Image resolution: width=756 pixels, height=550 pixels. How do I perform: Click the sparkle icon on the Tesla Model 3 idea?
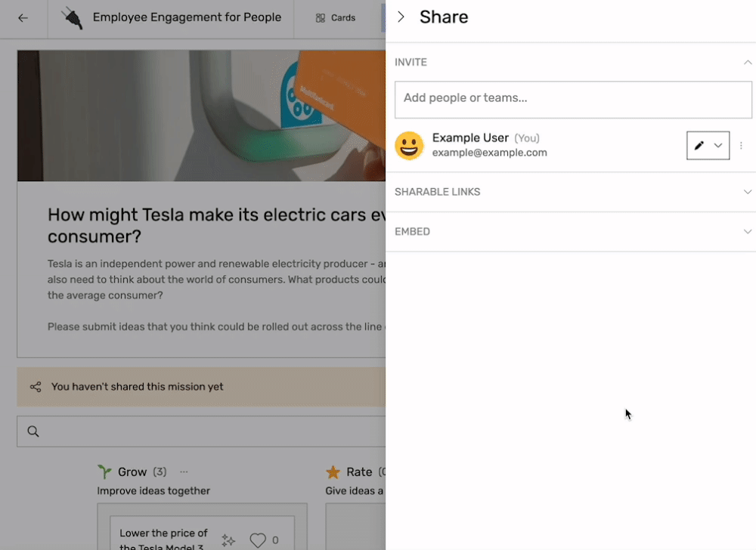(x=228, y=540)
